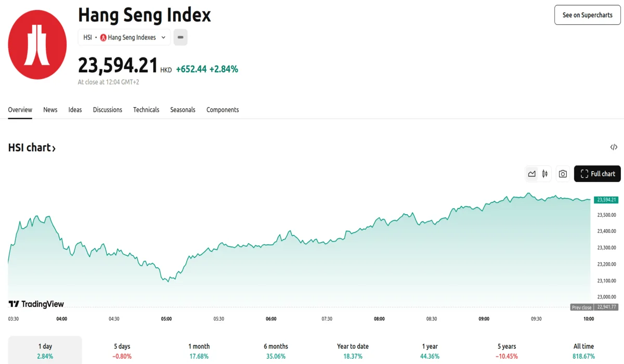Expand the HSI Hang Seng Indexes dropdown

coord(124,37)
